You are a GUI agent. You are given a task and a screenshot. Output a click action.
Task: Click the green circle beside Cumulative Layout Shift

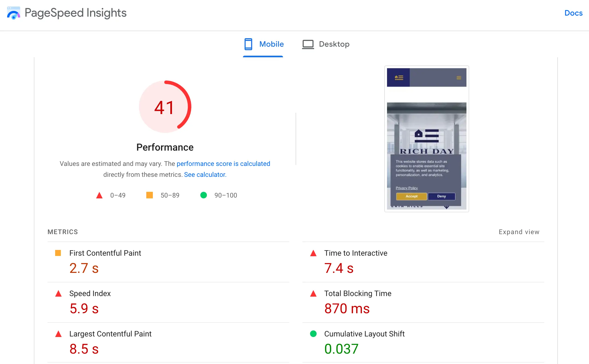tap(313, 334)
